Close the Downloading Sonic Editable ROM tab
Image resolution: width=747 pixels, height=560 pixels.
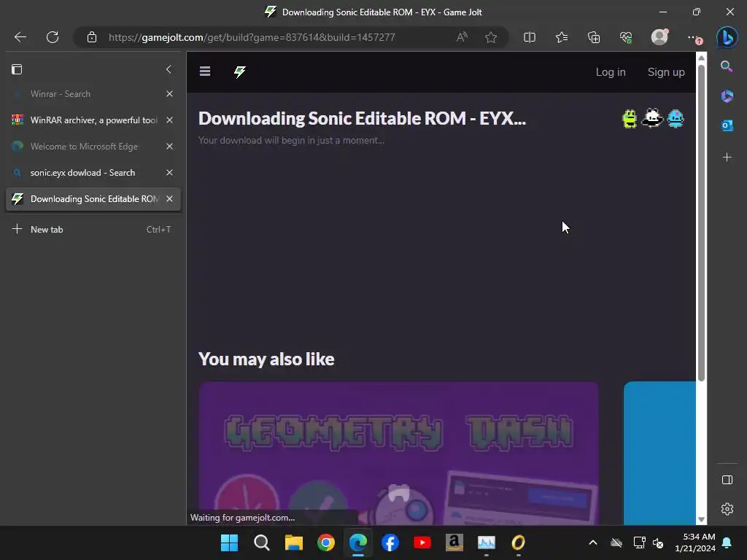click(x=169, y=199)
